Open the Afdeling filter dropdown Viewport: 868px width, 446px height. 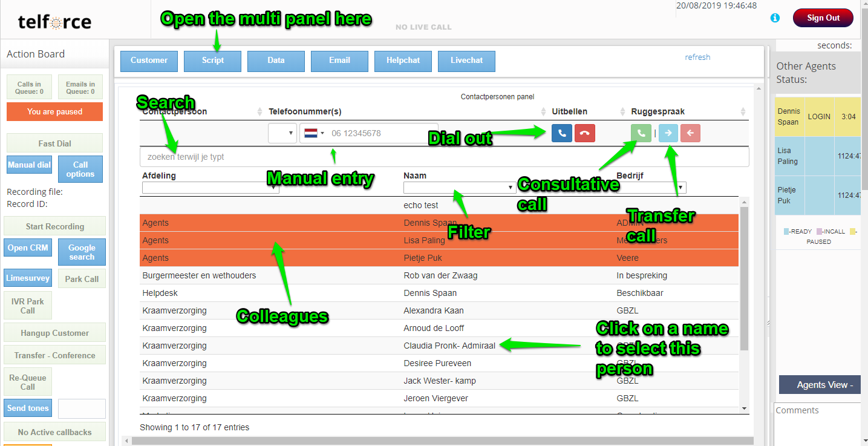pyautogui.click(x=210, y=188)
